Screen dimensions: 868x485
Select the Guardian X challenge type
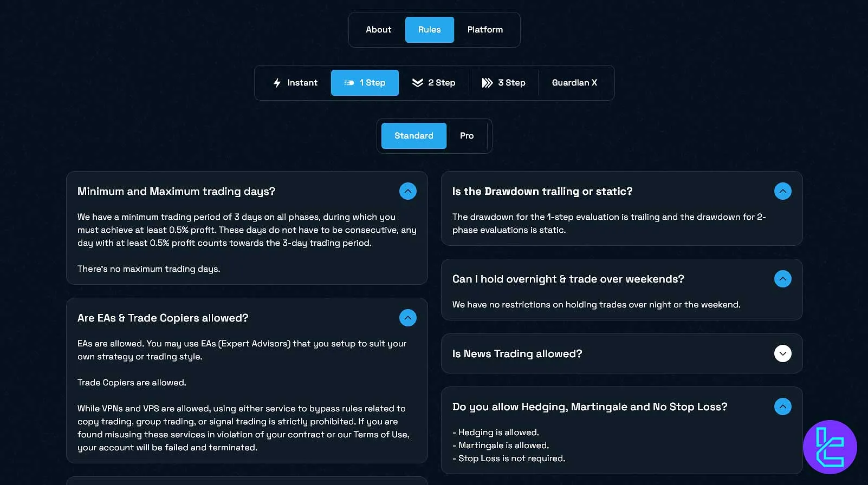(x=574, y=83)
